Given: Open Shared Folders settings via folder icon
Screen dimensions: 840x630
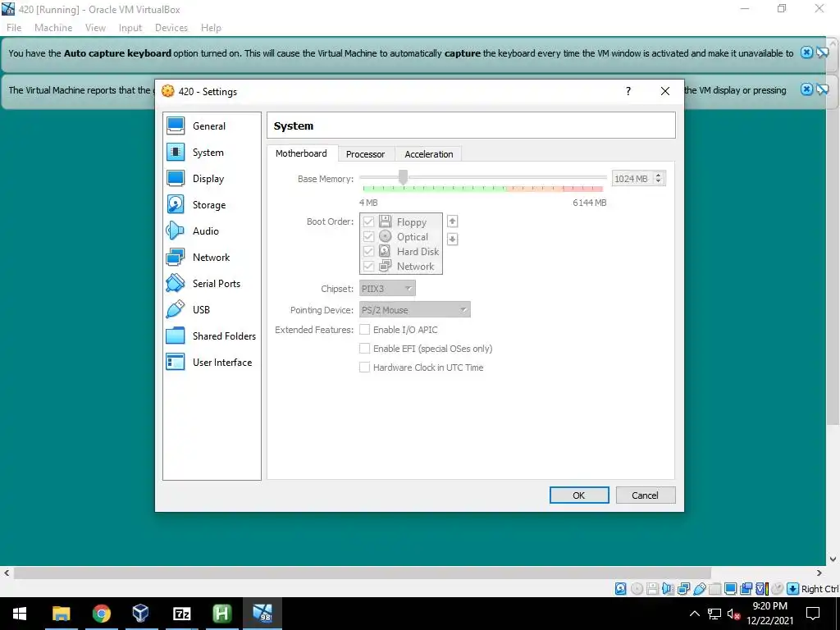Looking at the screenshot, I should (x=176, y=336).
